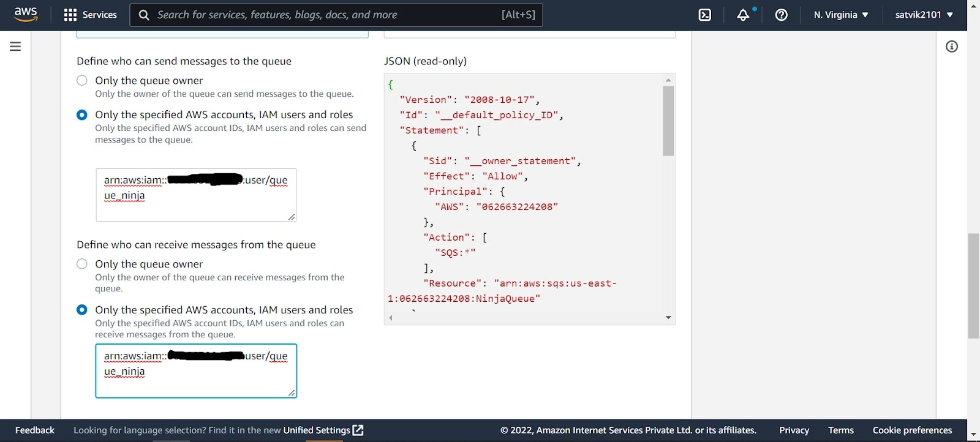Click the "__default_policy_ID" JSON line
980x442 pixels.
click(481, 115)
